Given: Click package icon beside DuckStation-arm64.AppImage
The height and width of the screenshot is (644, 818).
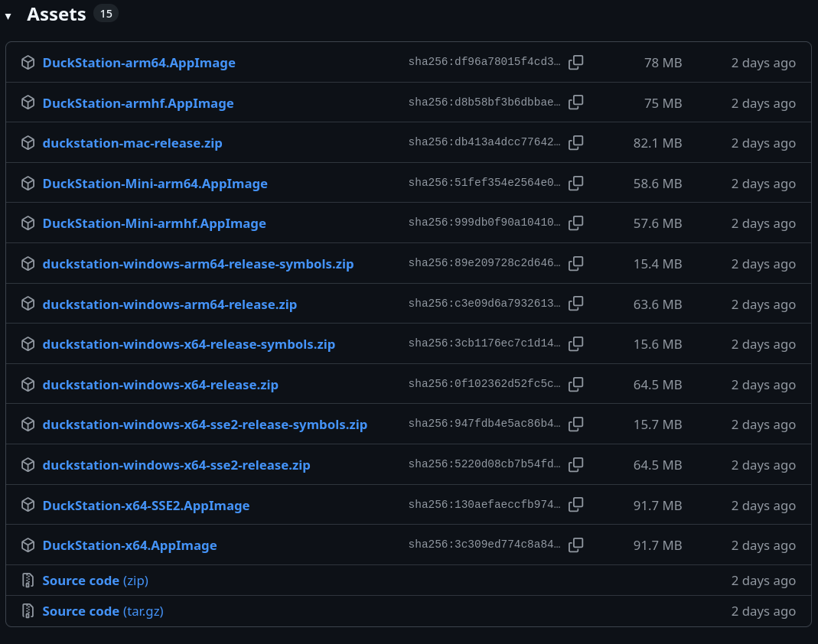Looking at the screenshot, I should pos(28,62).
